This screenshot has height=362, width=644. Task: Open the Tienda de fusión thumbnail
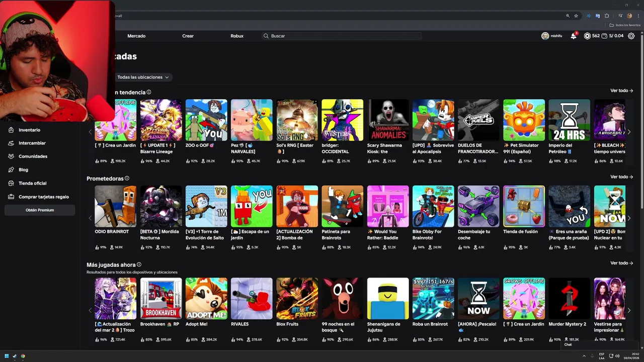(x=524, y=206)
